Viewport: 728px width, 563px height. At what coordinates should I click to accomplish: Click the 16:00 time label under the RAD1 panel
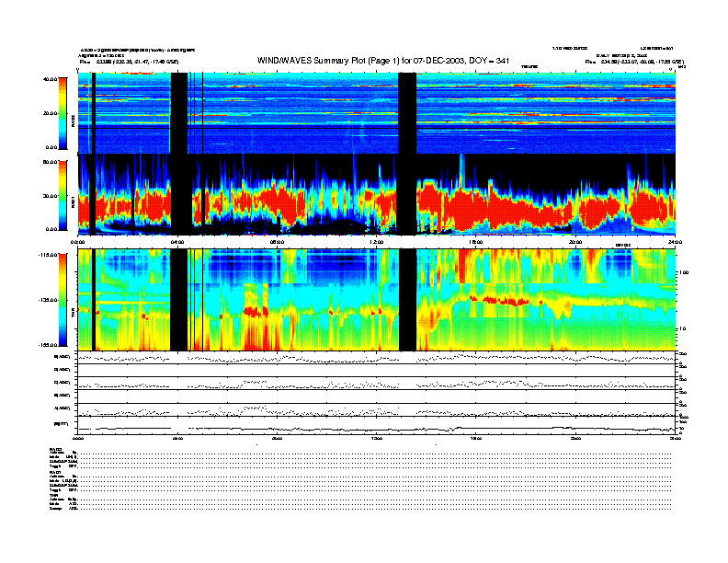pos(476,242)
